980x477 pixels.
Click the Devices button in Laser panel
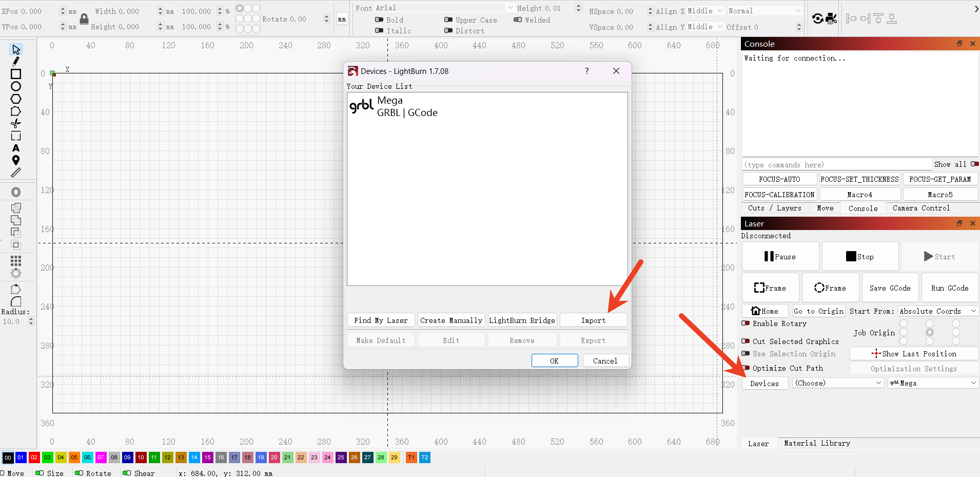[x=765, y=383]
